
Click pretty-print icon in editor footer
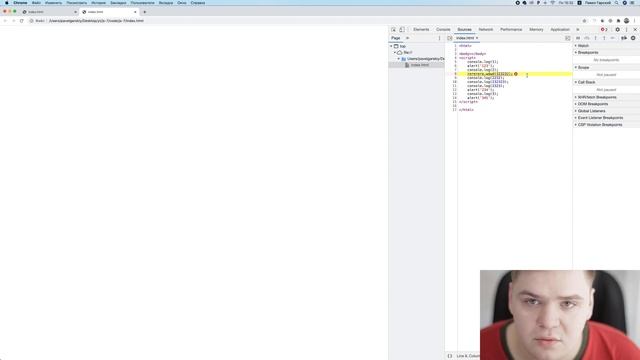pyautogui.click(x=450, y=356)
